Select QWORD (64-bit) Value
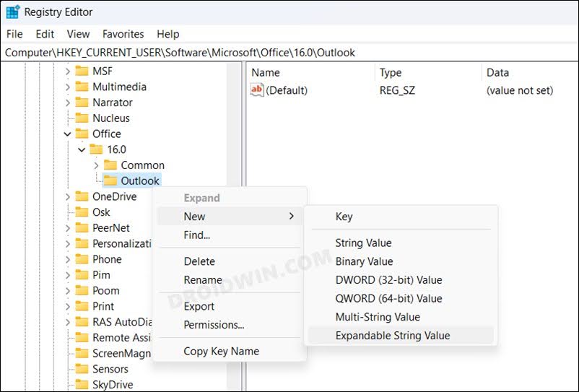579x392 pixels. (x=401, y=298)
